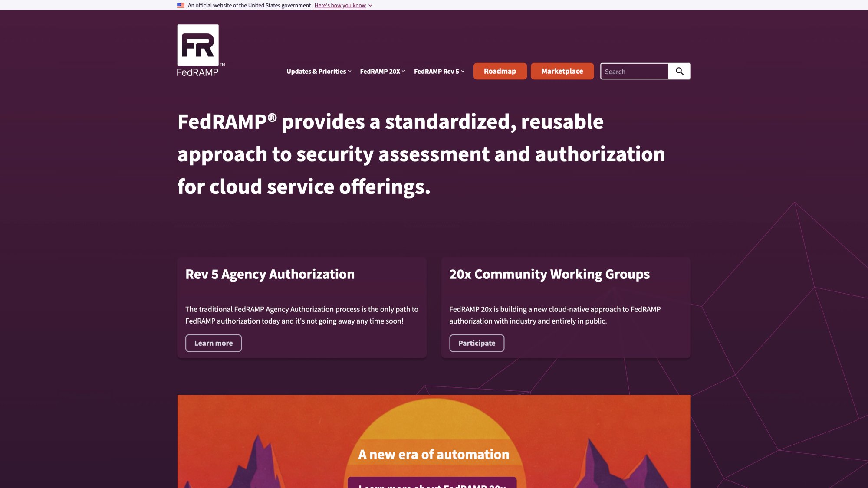The image size is (868, 488).
Task: Click Participate under 20x Community Working Groups
Action: click(x=477, y=343)
